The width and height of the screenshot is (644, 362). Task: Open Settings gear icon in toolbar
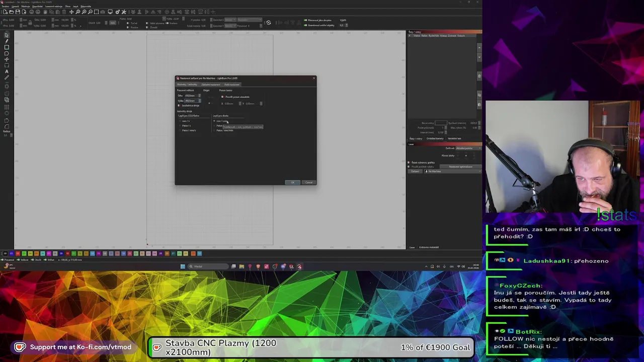click(118, 12)
